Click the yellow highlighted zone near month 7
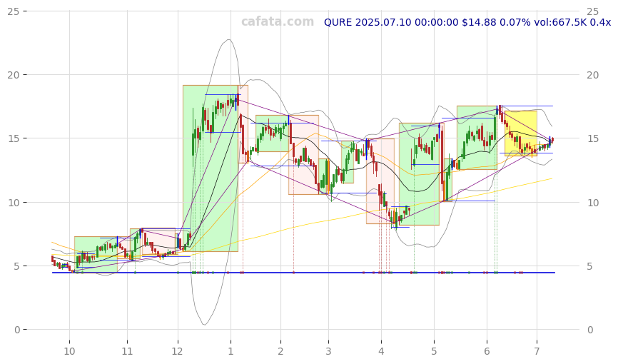 click(x=521, y=133)
